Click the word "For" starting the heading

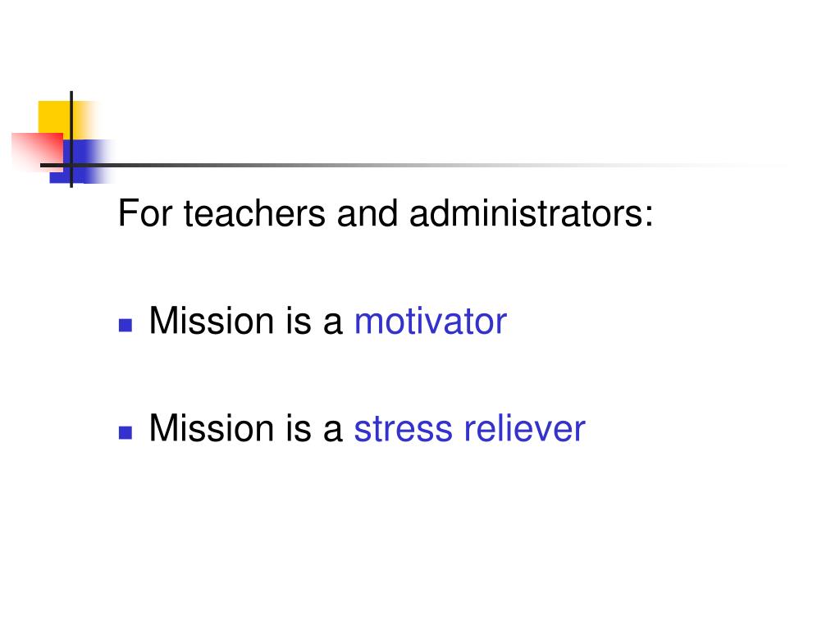pyautogui.click(x=144, y=213)
